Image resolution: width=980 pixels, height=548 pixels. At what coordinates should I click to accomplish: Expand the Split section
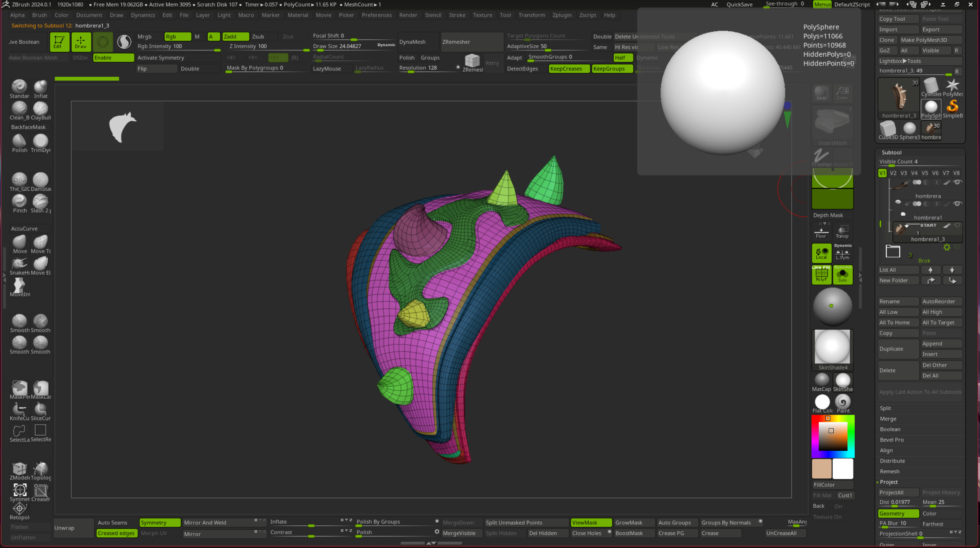tap(885, 408)
